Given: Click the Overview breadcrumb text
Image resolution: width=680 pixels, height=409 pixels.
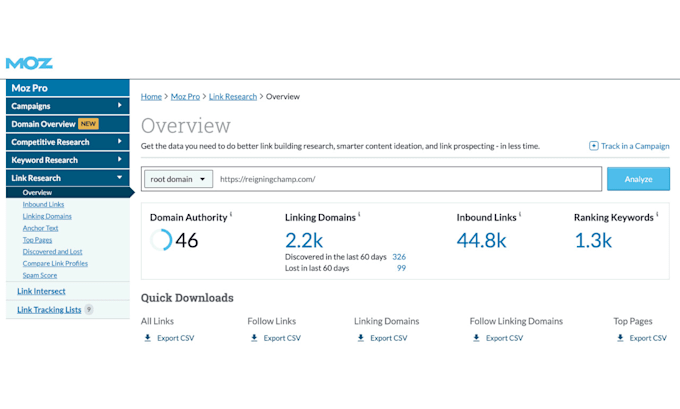Looking at the screenshot, I should pos(283,96).
